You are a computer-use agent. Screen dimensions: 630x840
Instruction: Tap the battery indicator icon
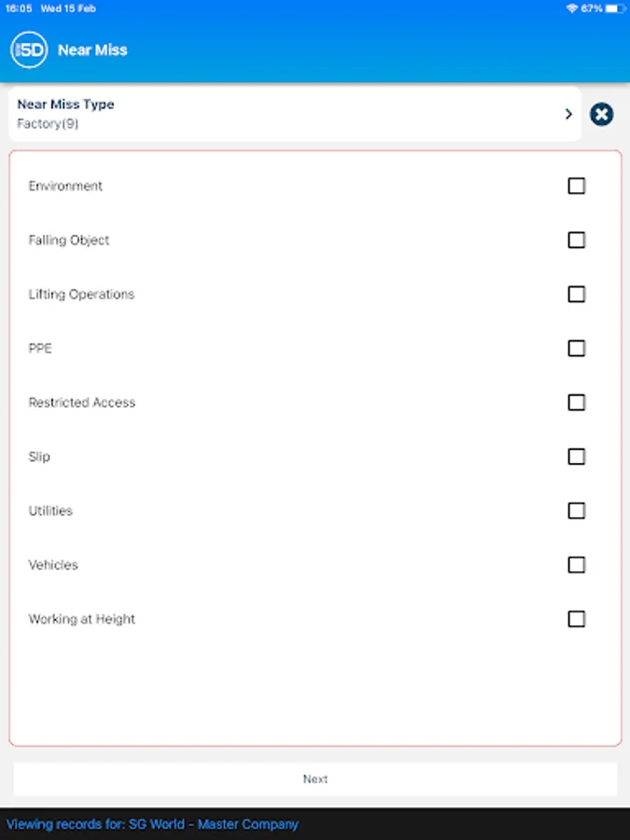[612, 7]
